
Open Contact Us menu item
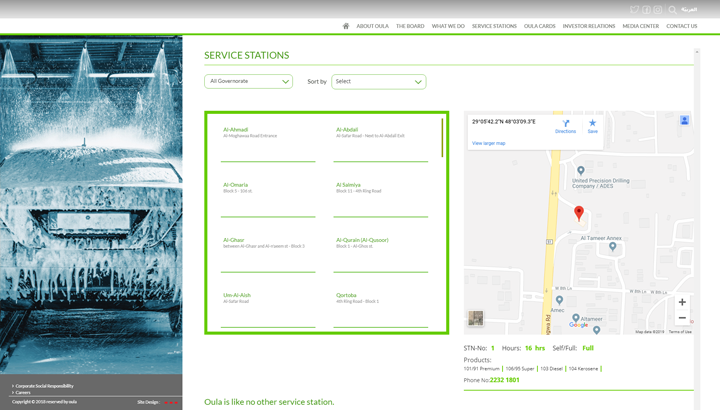click(681, 26)
